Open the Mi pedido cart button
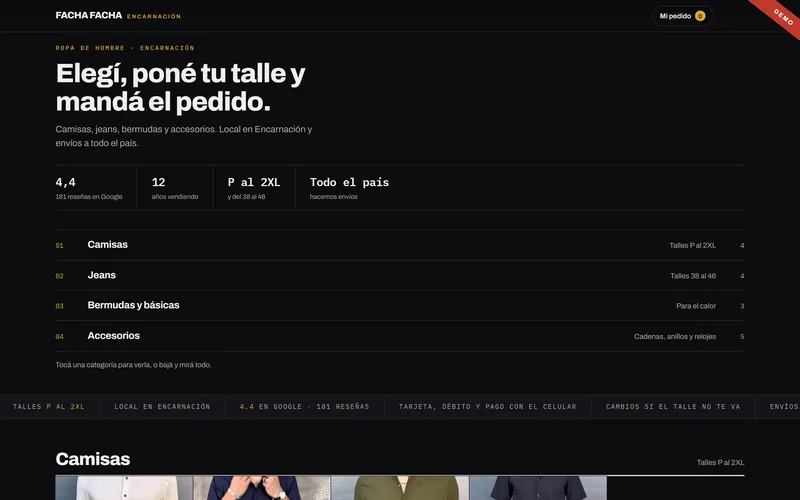 point(682,16)
